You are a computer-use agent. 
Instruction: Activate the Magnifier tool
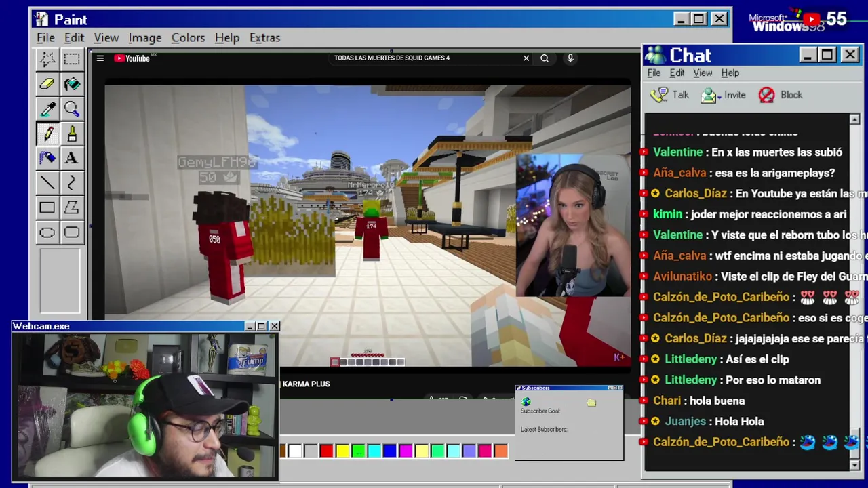(x=71, y=109)
